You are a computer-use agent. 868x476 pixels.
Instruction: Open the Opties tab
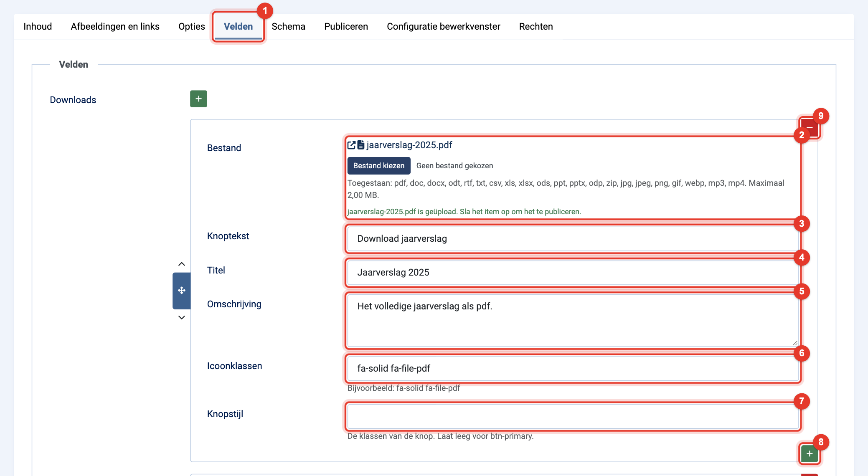pyautogui.click(x=191, y=26)
